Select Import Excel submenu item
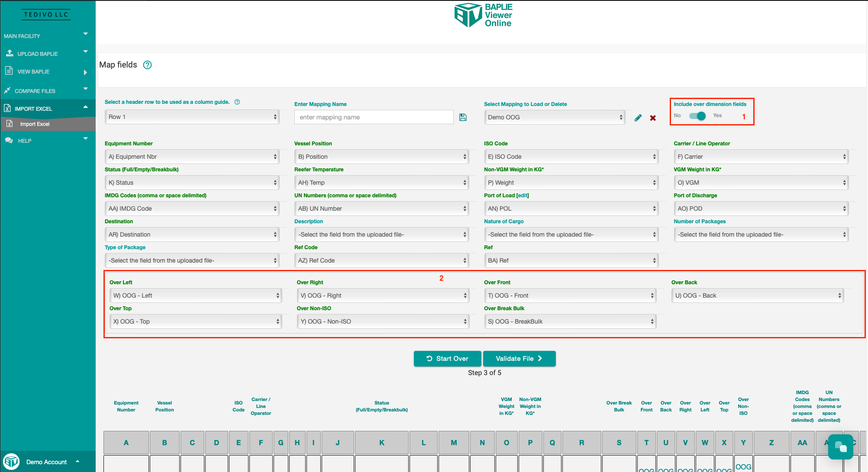Screen dimensions: 868x472 35,124
